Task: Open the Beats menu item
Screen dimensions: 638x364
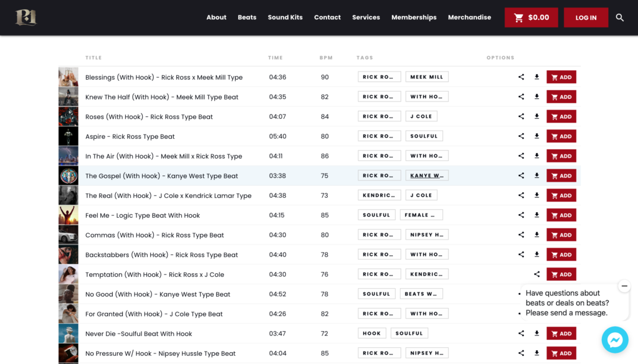Action: pyautogui.click(x=247, y=17)
